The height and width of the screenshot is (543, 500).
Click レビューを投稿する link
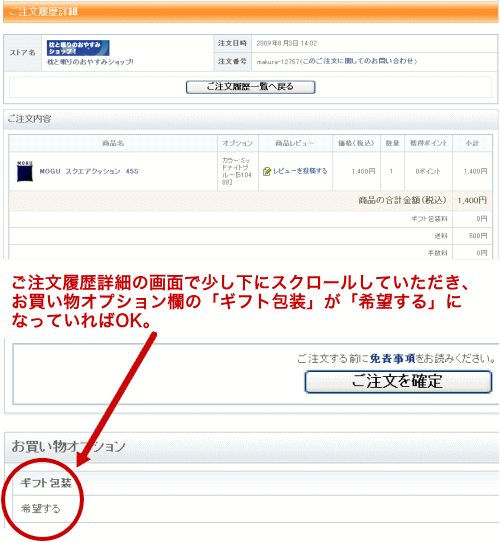point(300,171)
